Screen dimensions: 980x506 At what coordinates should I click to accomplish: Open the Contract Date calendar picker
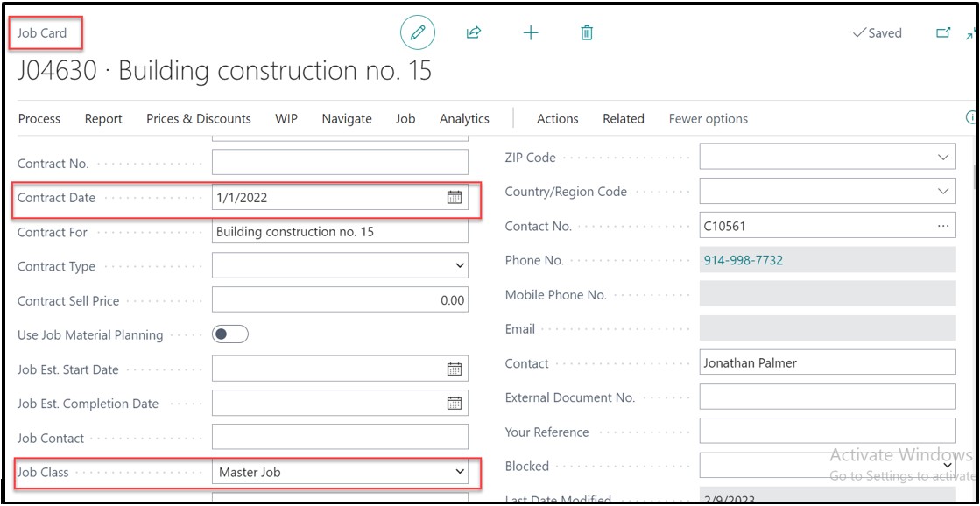pos(455,198)
